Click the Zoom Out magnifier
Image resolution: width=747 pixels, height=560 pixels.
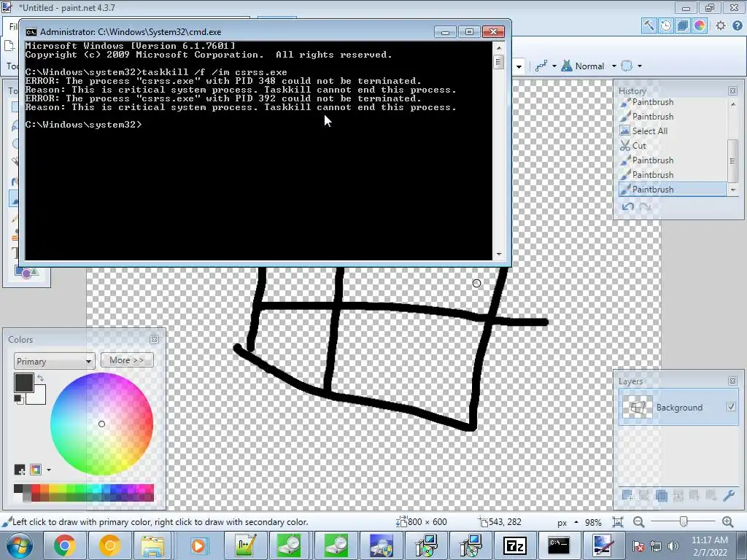click(639, 522)
